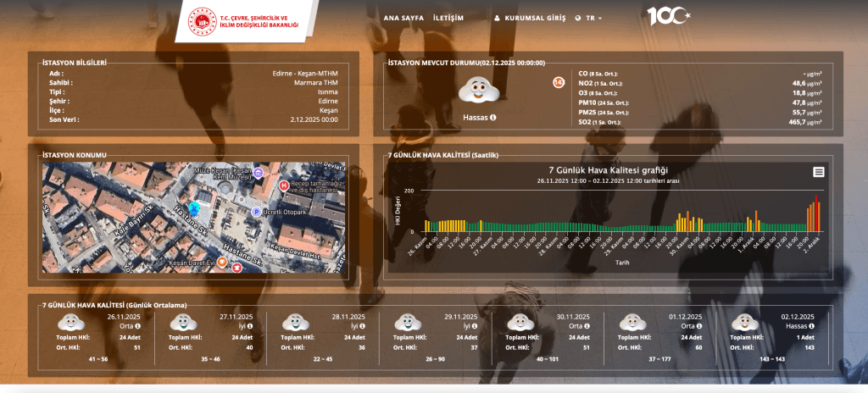Click info icon beside Orta on 30.11.2025
The height and width of the screenshot is (393, 868).
[x=587, y=325]
